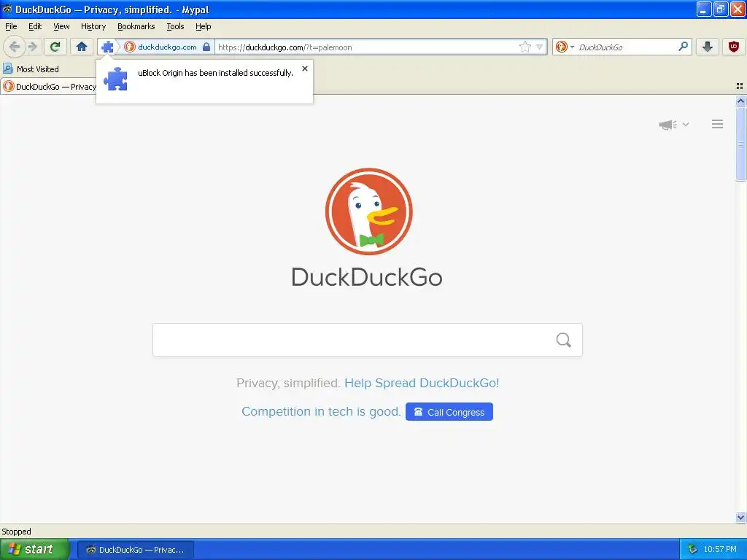Dismiss the uBlock Origin installed notification
This screenshot has width=747, height=560.
pos(305,69)
